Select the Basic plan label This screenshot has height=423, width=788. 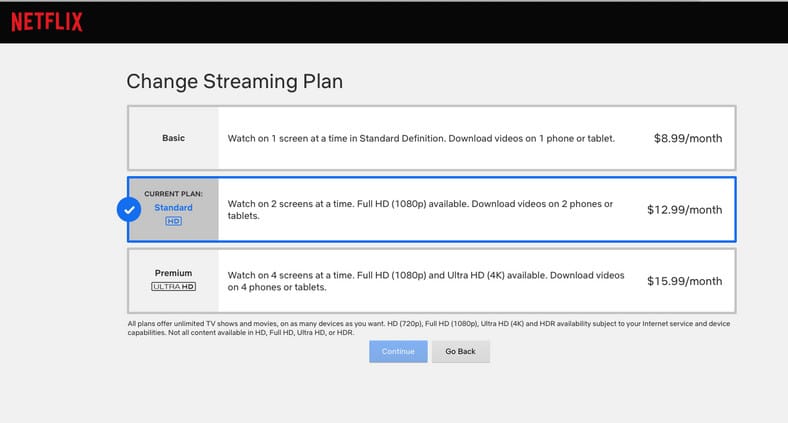173,138
